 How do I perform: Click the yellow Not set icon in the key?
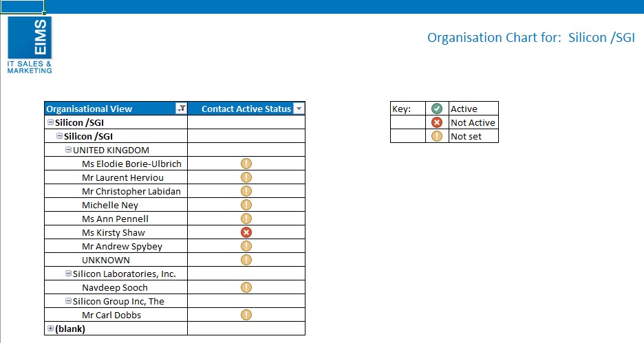pos(437,136)
